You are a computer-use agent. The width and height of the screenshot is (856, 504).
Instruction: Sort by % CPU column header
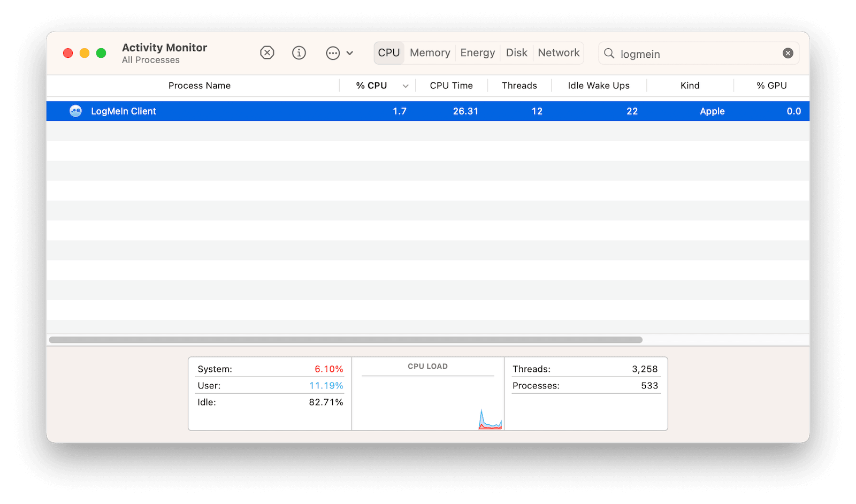(371, 86)
